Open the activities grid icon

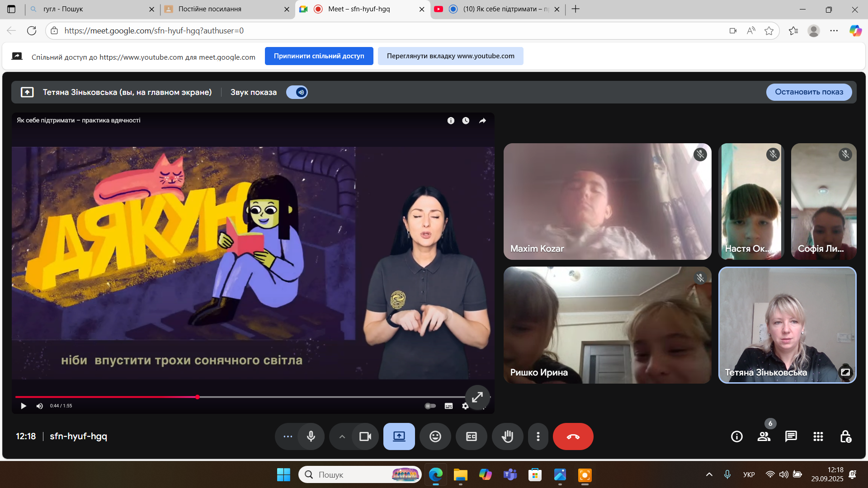[818, 436]
